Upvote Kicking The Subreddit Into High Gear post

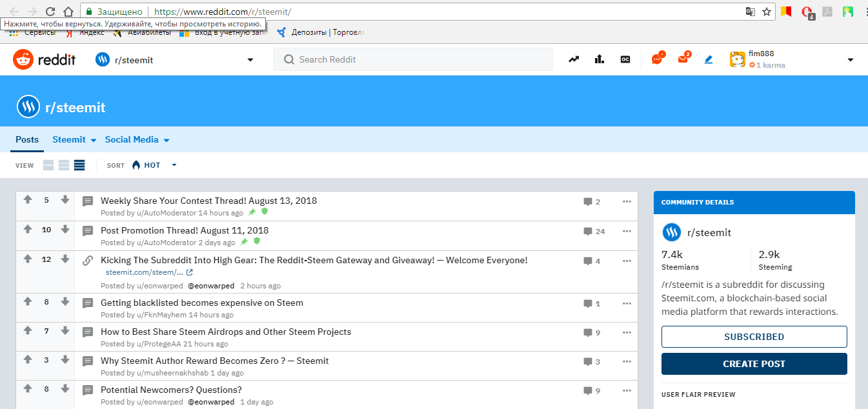click(x=28, y=259)
